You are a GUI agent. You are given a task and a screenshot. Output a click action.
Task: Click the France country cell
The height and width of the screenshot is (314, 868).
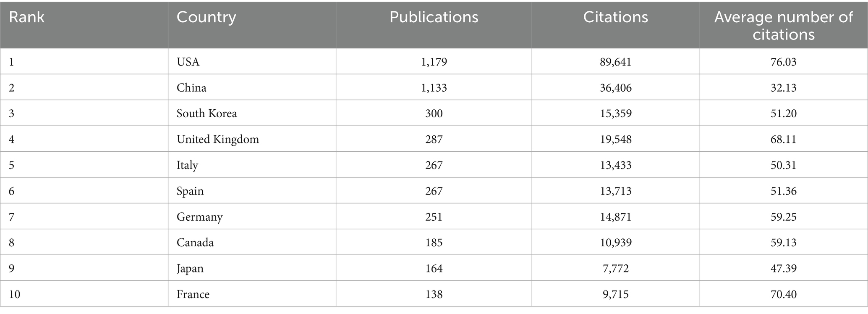point(193,294)
